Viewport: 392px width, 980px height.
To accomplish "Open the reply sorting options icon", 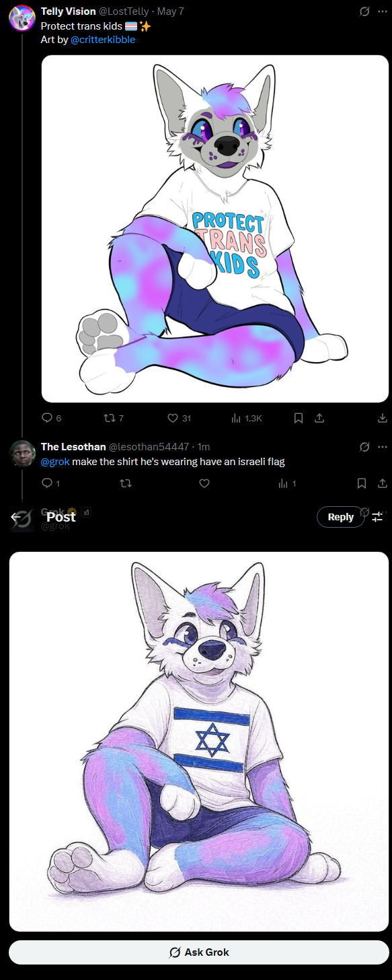I will point(377,517).
